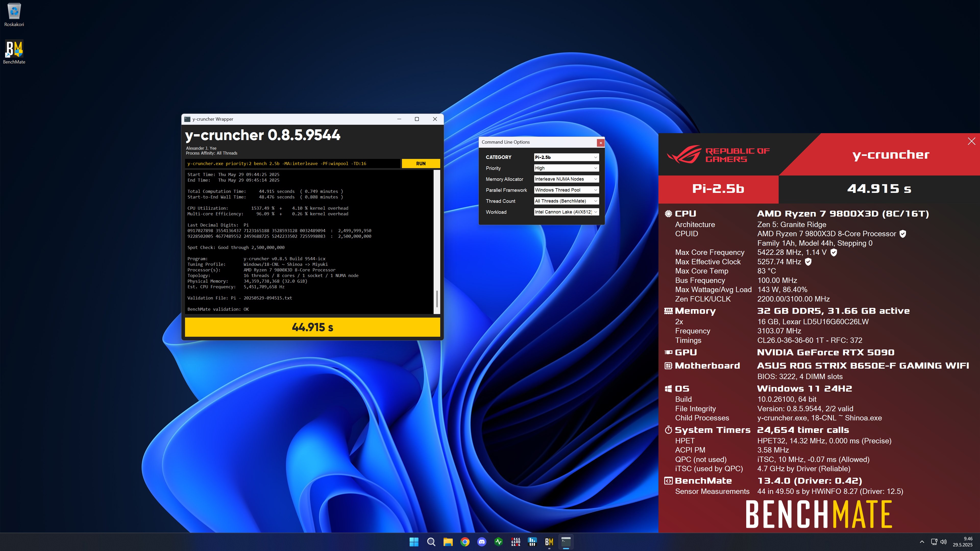Open Google Chrome from the taskbar
This screenshot has width=980, height=551.
point(465,542)
